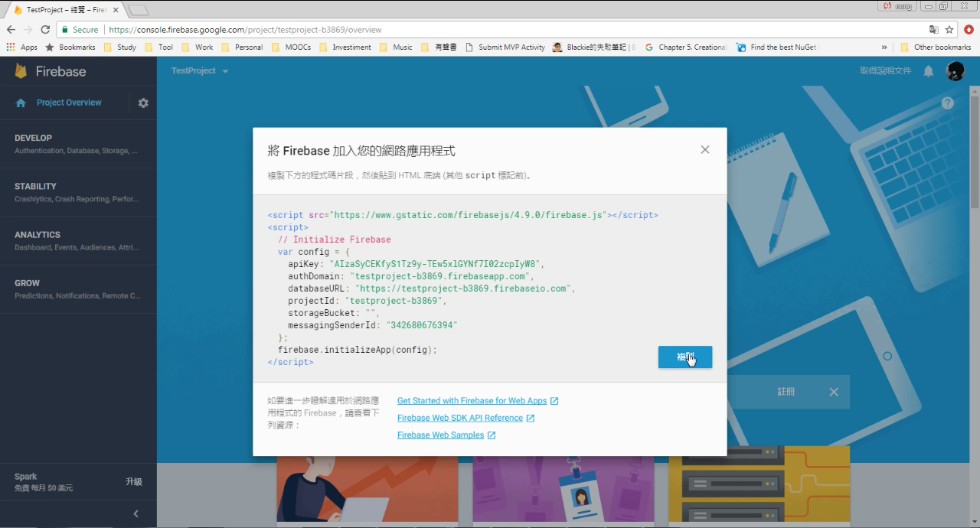This screenshot has height=528, width=980.
Task: Open the Chapter 5. Creational bookmark
Action: [x=686, y=47]
